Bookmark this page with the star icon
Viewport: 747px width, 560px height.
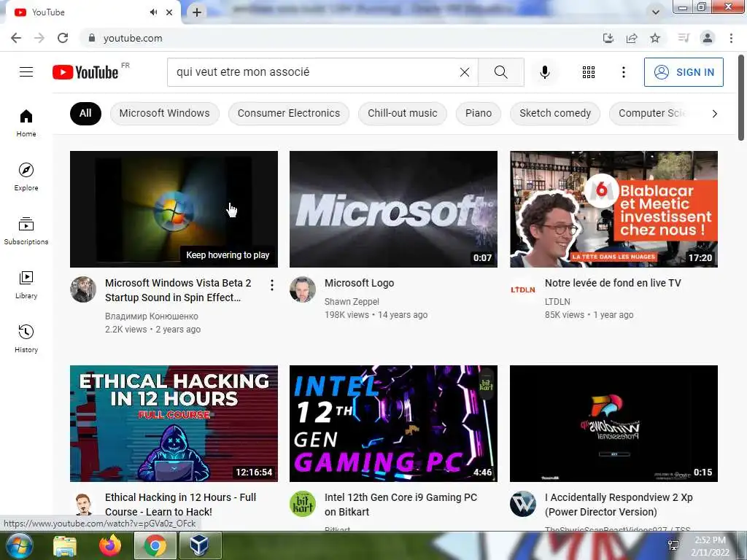pos(655,38)
